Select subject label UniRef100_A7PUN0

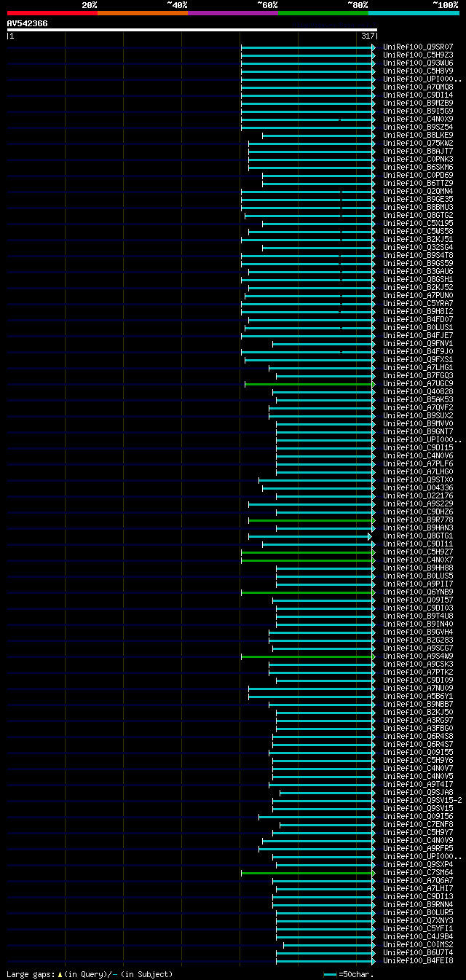(417, 296)
